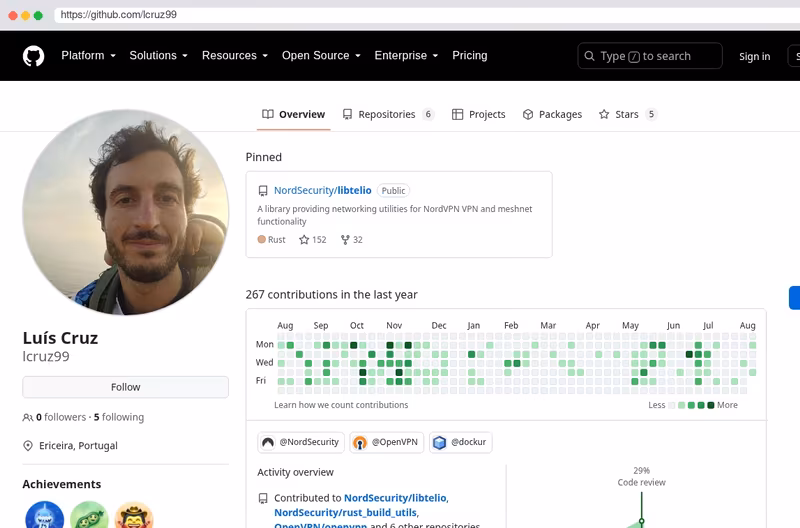800x528 pixels.
Task: Expand the Resources menu
Action: 235,56
